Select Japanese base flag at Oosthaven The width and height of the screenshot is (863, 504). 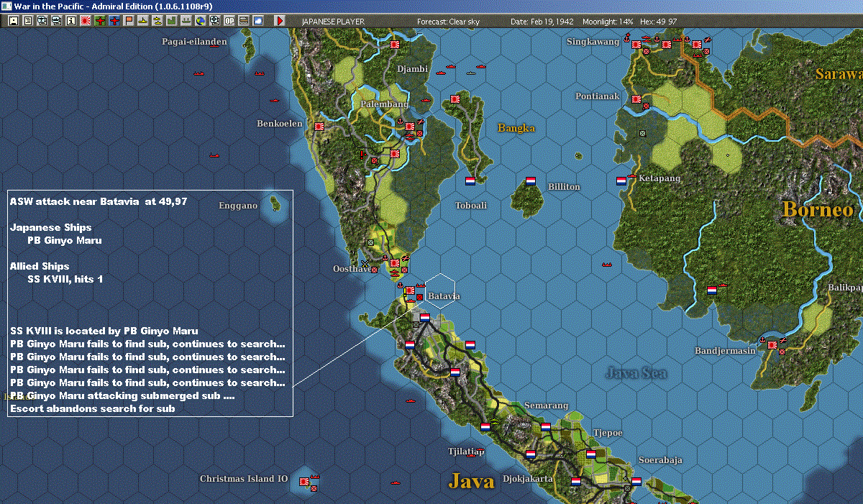(394, 263)
